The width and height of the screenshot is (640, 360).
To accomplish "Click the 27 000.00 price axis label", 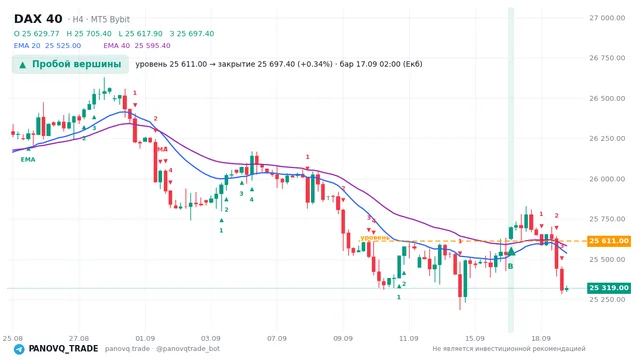I will (607, 18).
